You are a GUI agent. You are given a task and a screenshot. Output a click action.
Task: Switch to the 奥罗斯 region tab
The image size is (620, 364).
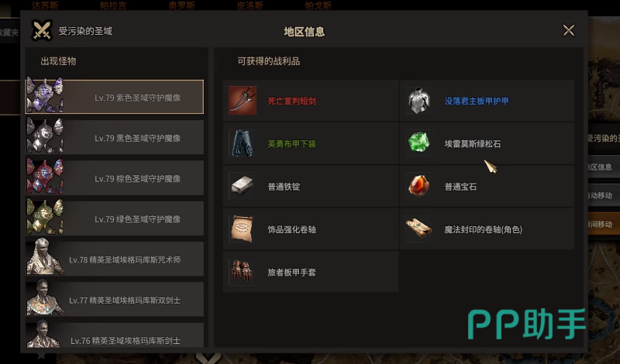[182, 5]
